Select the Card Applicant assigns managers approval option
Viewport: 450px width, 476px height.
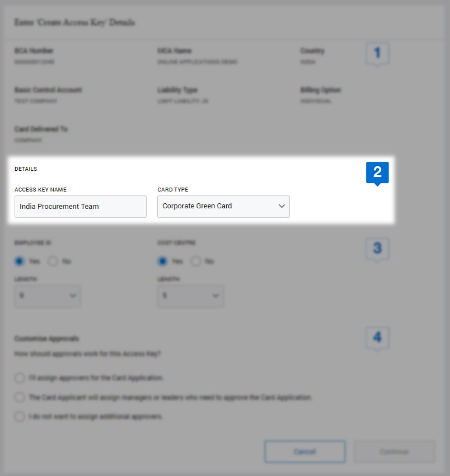(20, 398)
